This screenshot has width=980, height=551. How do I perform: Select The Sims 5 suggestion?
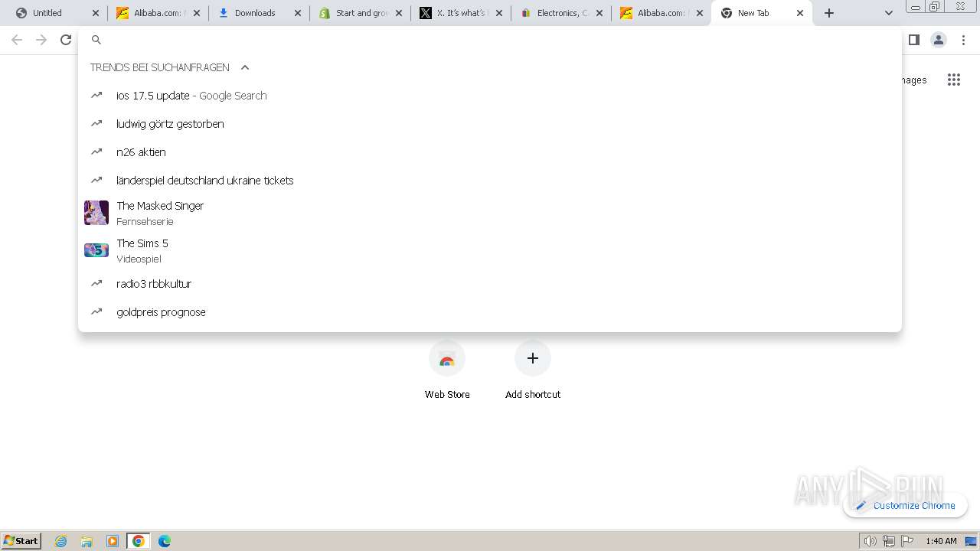click(490, 250)
